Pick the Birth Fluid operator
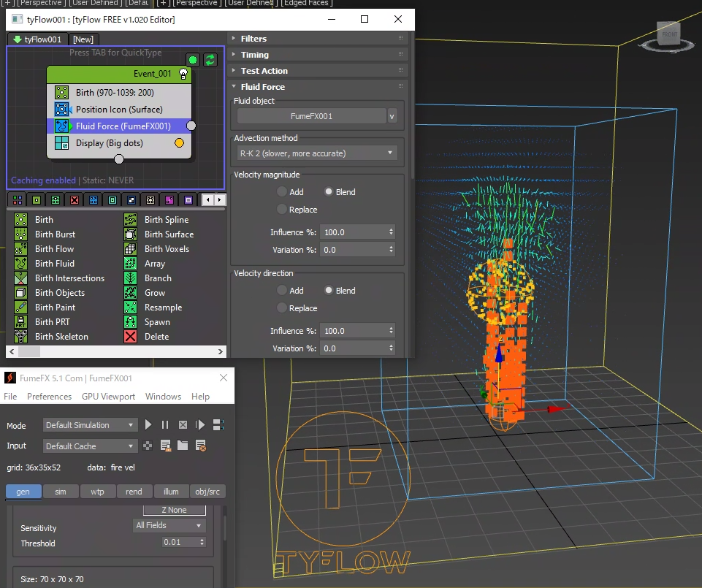Viewport: 702px width, 588px height. click(45, 264)
